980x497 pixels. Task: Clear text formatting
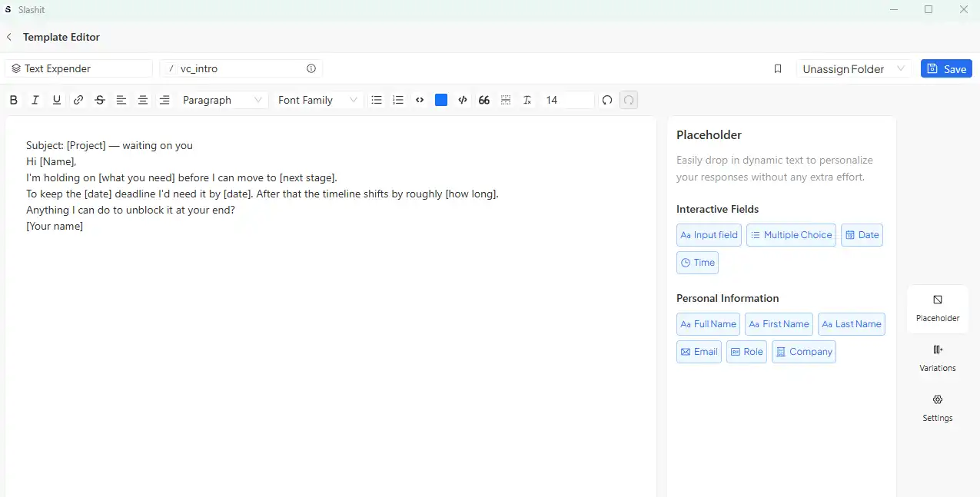click(527, 100)
